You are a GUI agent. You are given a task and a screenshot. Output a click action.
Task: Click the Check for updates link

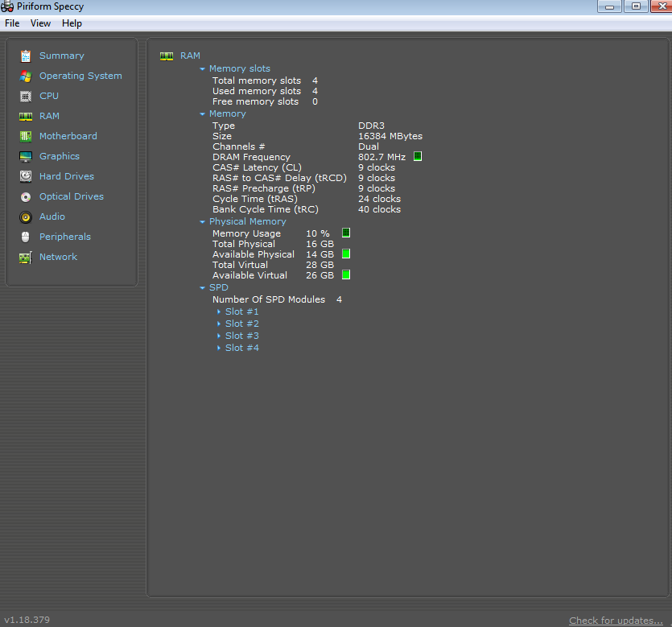[x=616, y=621]
